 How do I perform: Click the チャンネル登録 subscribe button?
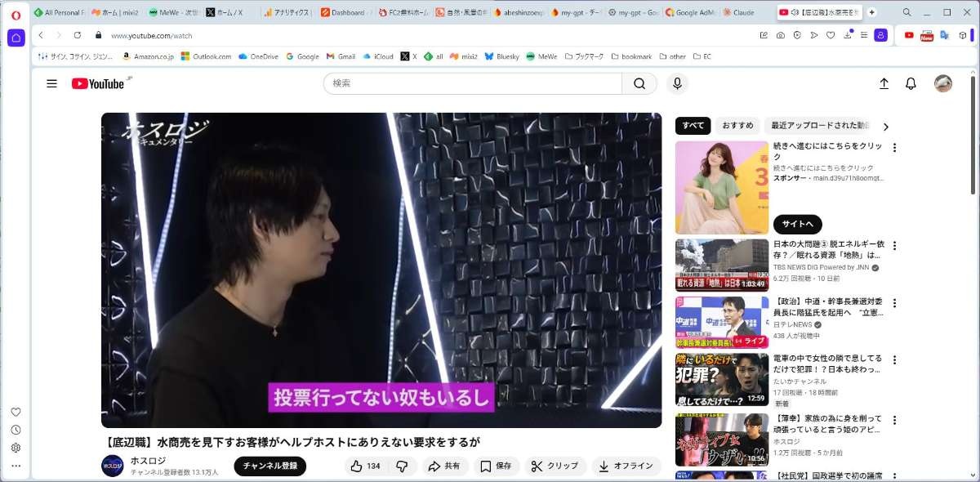269,466
